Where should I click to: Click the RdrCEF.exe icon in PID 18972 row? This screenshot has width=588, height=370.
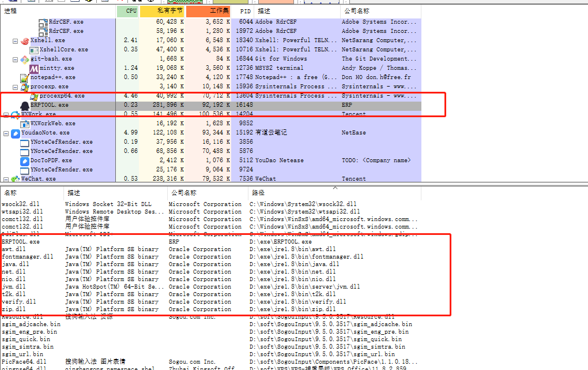pyautogui.click(x=43, y=31)
